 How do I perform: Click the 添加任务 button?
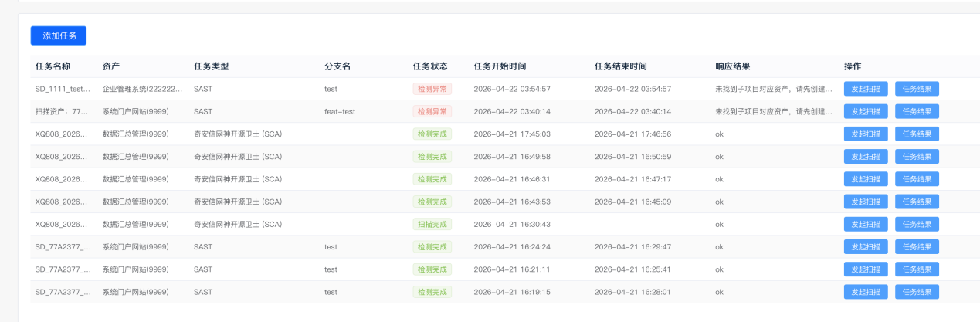pyautogui.click(x=59, y=36)
